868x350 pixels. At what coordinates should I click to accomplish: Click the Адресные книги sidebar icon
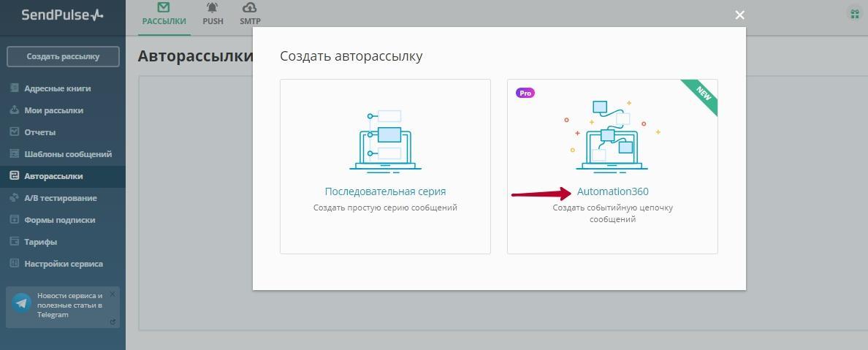pyautogui.click(x=15, y=88)
